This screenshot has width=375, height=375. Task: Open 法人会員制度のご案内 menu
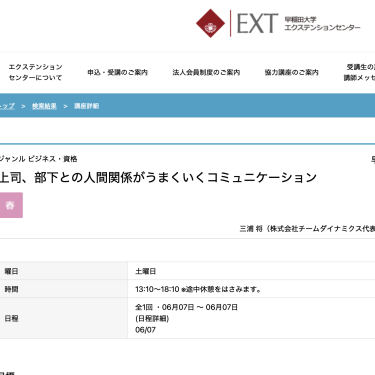[206, 72]
